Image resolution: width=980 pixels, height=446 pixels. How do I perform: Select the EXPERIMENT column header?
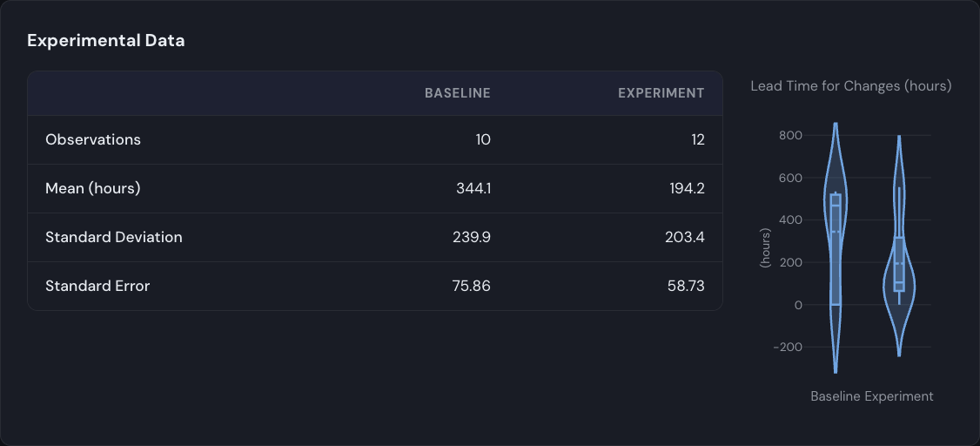tap(661, 93)
